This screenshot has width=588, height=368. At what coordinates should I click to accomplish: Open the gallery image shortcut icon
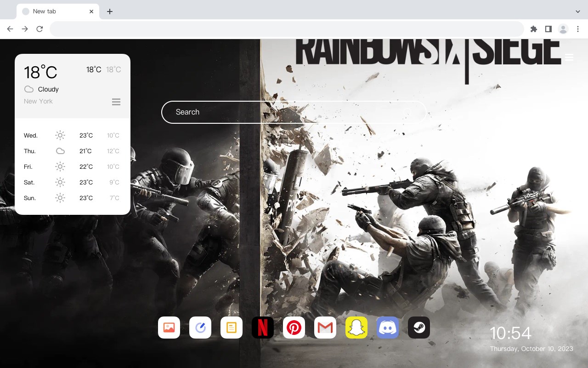(169, 328)
